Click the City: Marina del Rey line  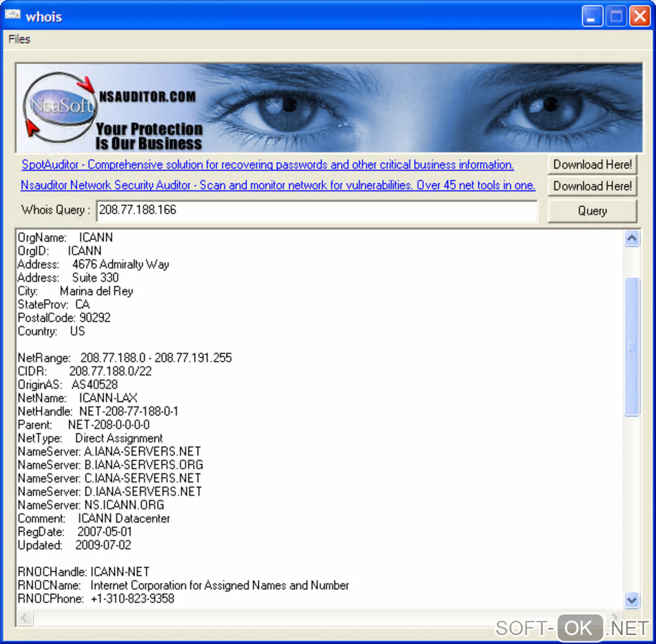point(75,291)
